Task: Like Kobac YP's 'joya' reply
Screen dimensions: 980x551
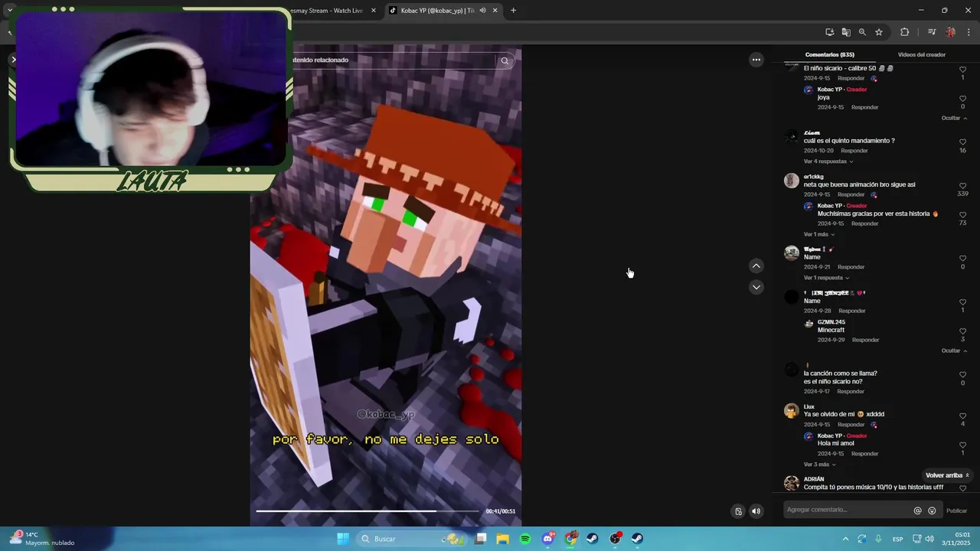Action: 962,99
